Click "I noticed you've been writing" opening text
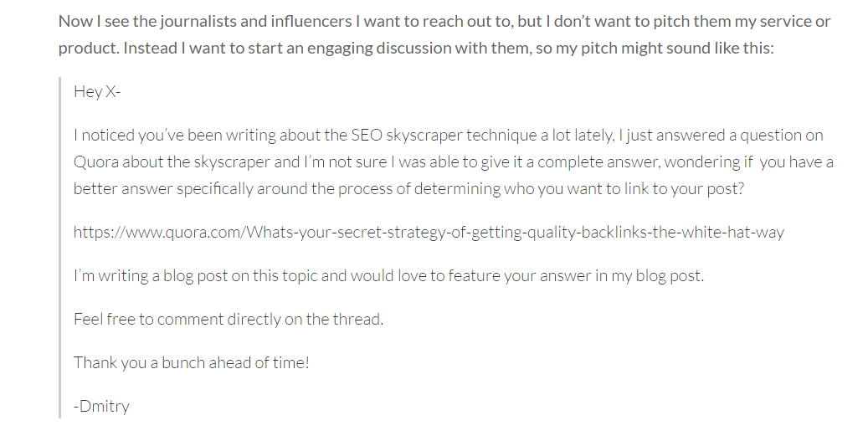 coord(174,136)
